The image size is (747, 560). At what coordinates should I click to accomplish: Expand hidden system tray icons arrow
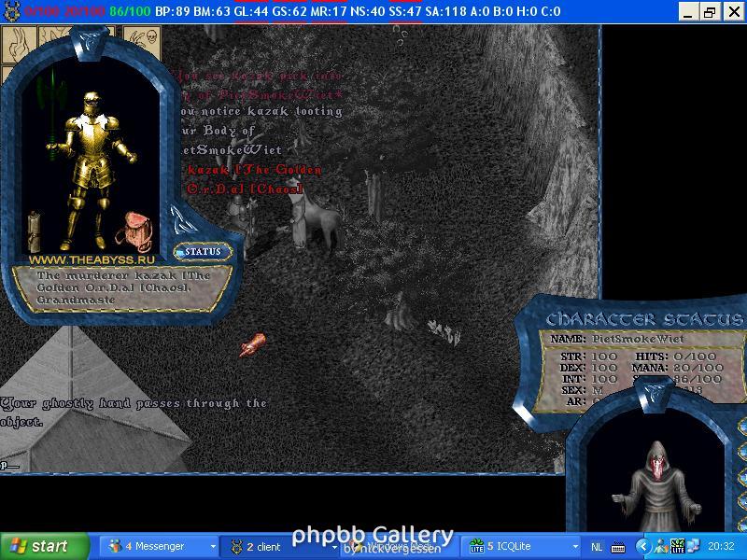[x=643, y=547]
